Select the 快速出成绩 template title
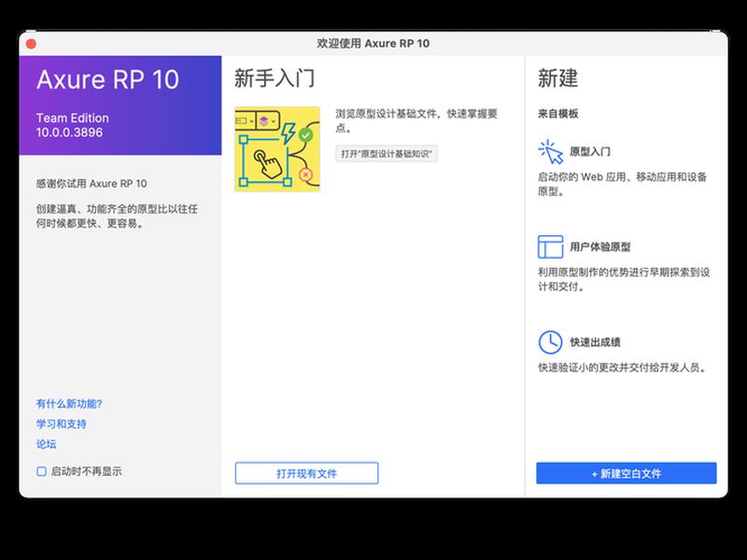The image size is (747, 560). pyautogui.click(x=595, y=342)
